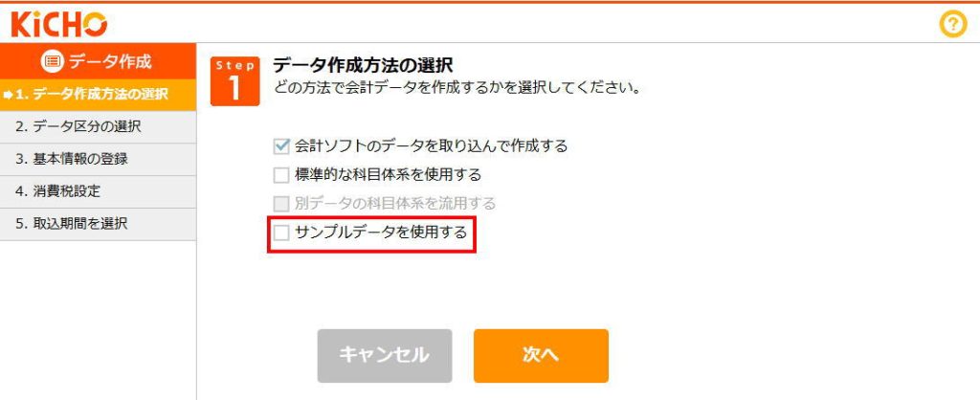
Task: Click the list icon beside データ作成
Action: [x=53, y=61]
